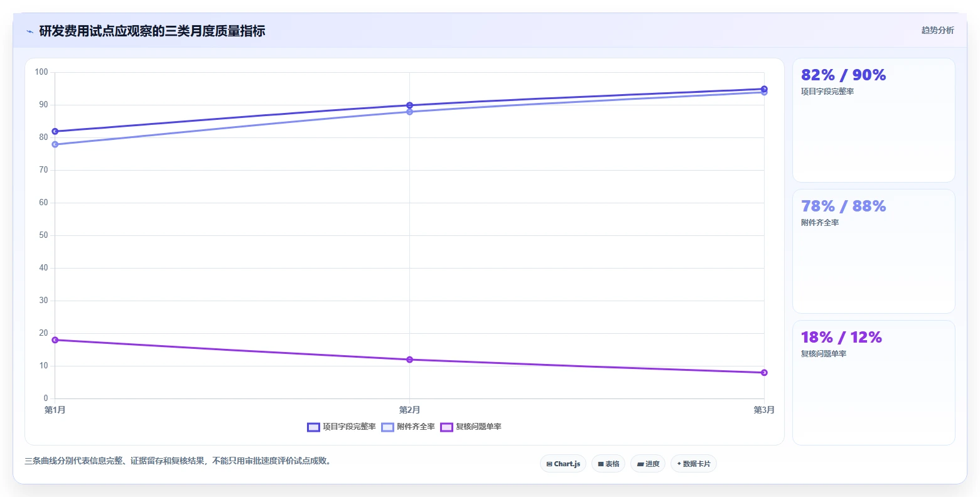Screen dimensions: 980x497
Task: Open the 18% / 12% metric card
Action: pyautogui.click(x=874, y=383)
